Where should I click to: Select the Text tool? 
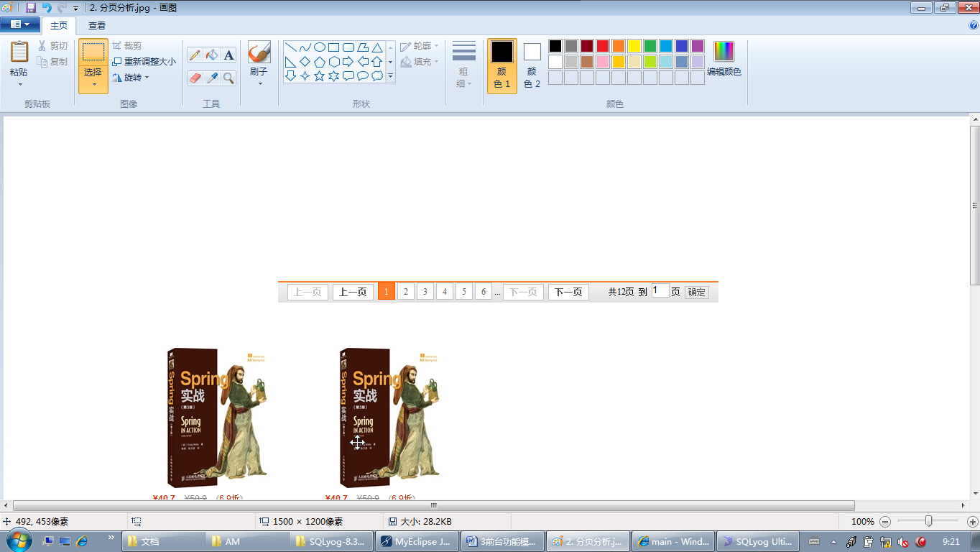point(228,55)
